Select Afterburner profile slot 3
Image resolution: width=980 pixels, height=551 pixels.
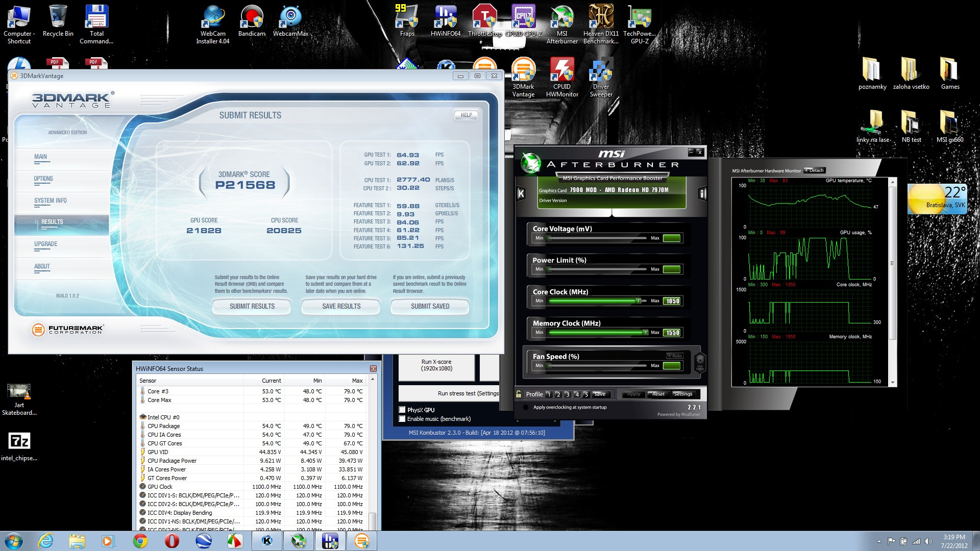(x=567, y=394)
